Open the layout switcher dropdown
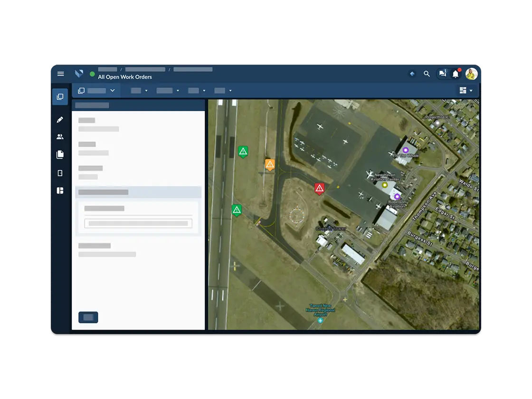Screen dimensions: 532x399 tap(466, 90)
